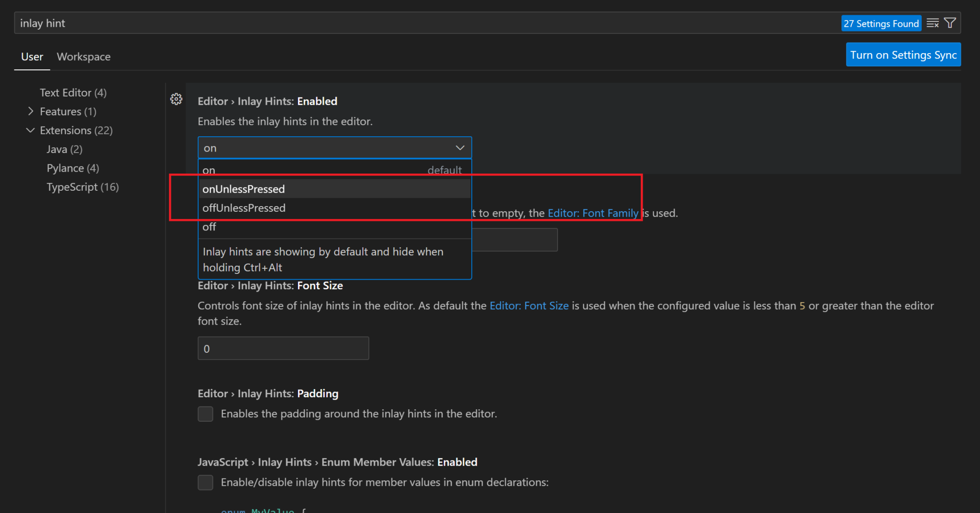The image size is (980, 513).
Task: Select TypeScript in the settings tree
Action: 82,187
